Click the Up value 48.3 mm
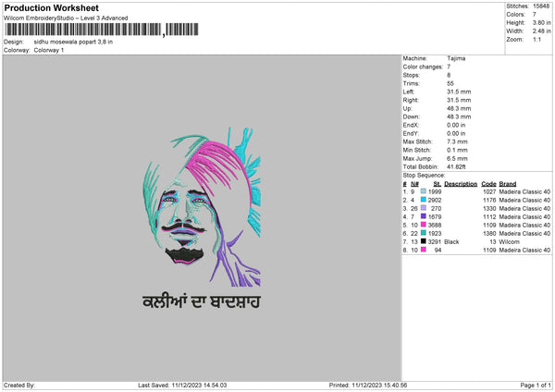The width and height of the screenshot is (555, 392). (459, 108)
